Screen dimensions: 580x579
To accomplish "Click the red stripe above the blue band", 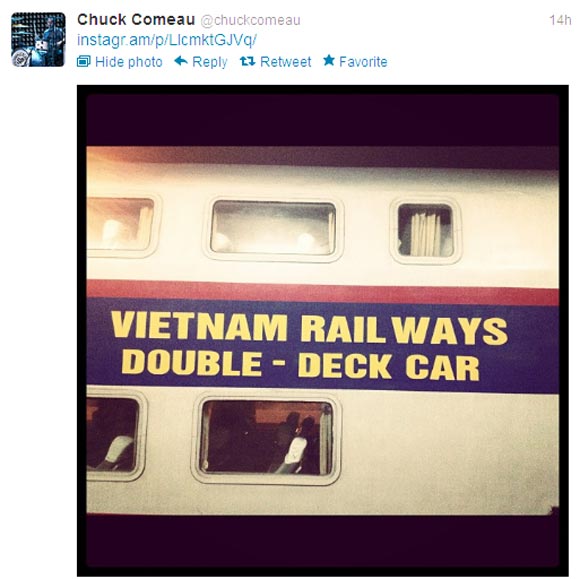I will 323,292.
